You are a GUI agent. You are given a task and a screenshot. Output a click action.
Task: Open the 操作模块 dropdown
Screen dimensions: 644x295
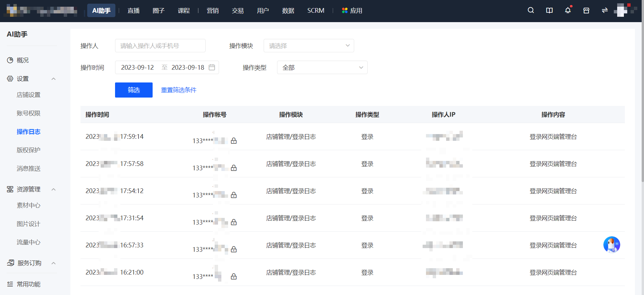coord(309,46)
